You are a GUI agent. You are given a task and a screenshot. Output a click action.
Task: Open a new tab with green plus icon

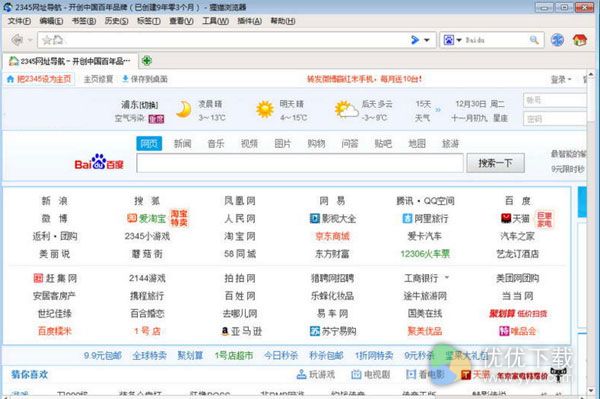coord(147,60)
